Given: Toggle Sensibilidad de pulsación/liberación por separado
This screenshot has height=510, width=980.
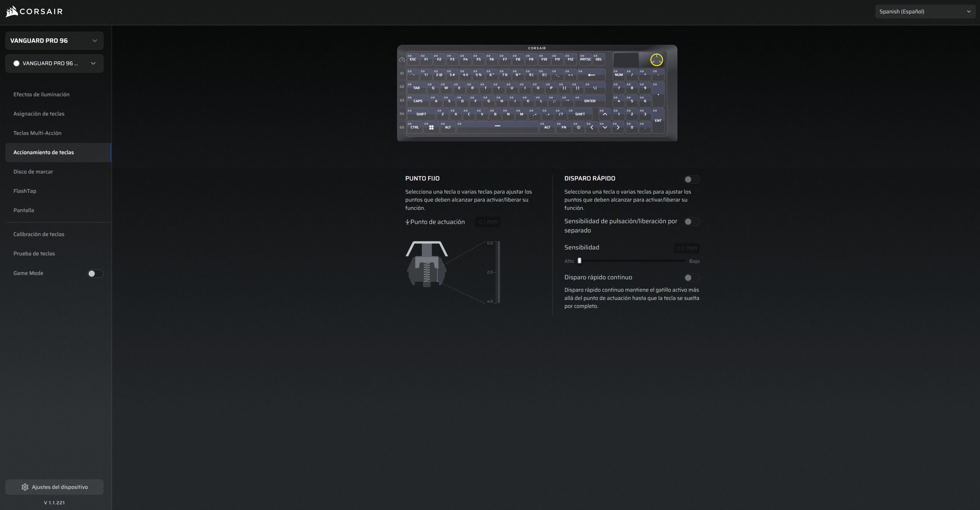Looking at the screenshot, I should click(692, 222).
